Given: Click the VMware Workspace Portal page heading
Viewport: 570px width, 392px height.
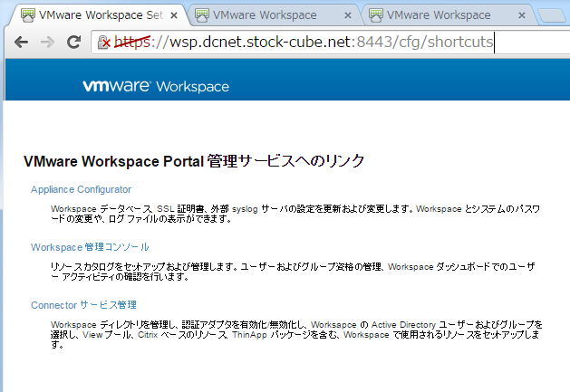Looking at the screenshot, I should pos(194,161).
